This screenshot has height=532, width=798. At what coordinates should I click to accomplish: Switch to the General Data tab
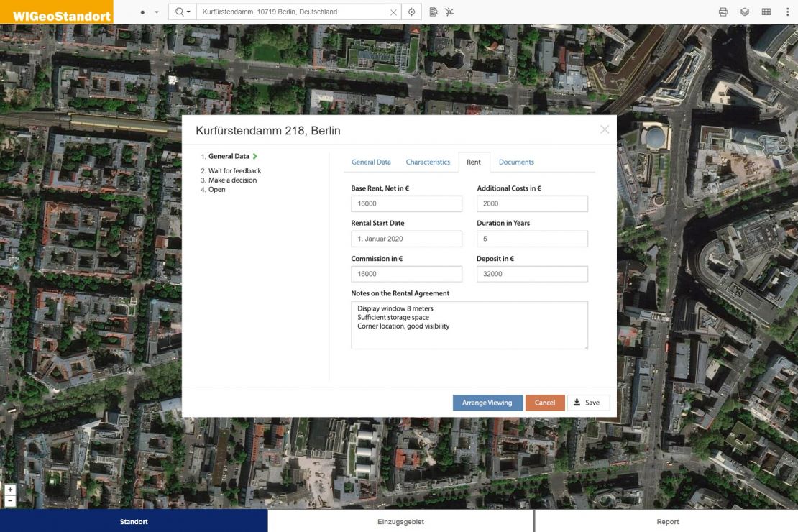[x=371, y=162]
